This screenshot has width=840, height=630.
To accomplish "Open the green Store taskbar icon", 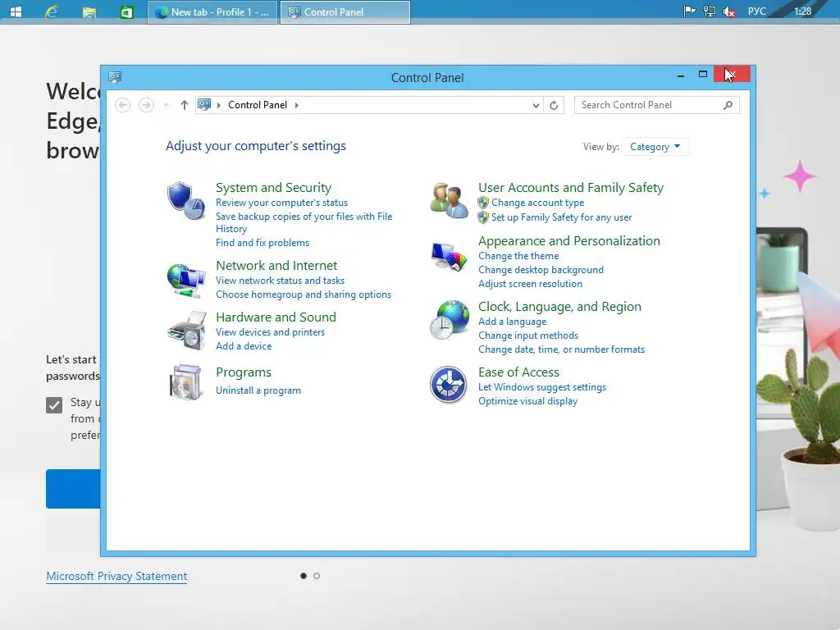I will pyautogui.click(x=126, y=11).
